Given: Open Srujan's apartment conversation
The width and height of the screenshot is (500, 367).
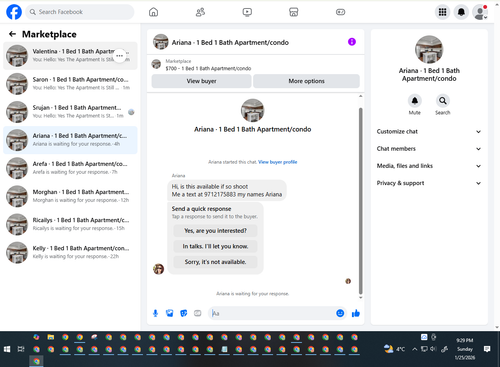Looking at the screenshot, I should pyautogui.click(x=70, y=112).
